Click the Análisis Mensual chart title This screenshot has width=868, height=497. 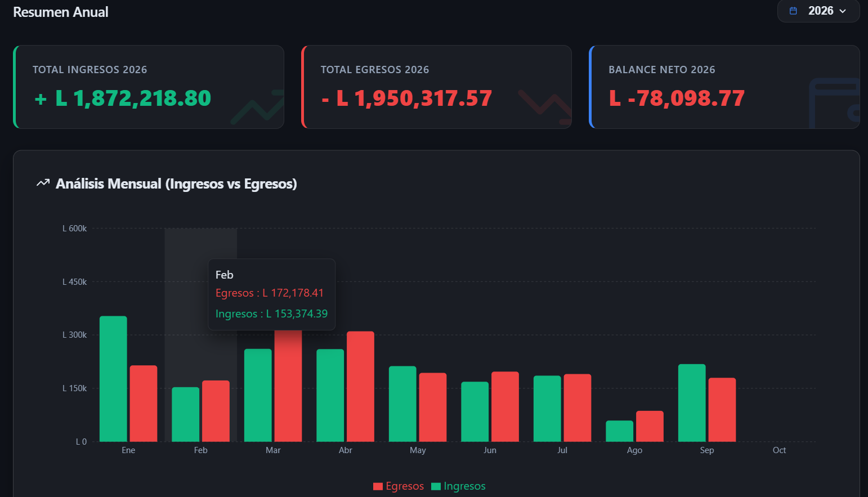click(176, 183)
